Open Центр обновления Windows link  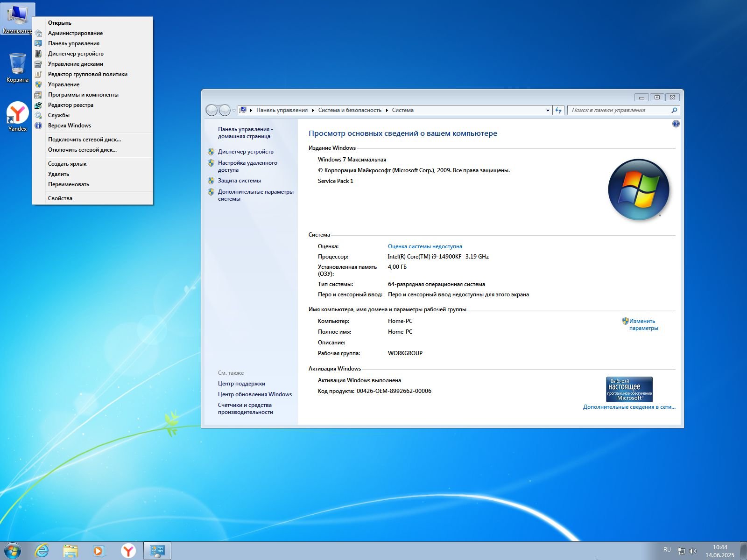[254, 394]
